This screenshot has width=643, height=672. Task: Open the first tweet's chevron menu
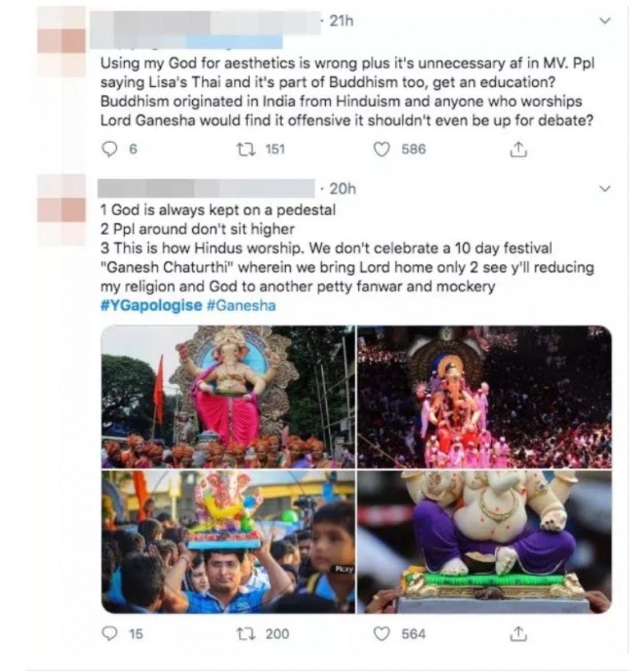(604, 21)
